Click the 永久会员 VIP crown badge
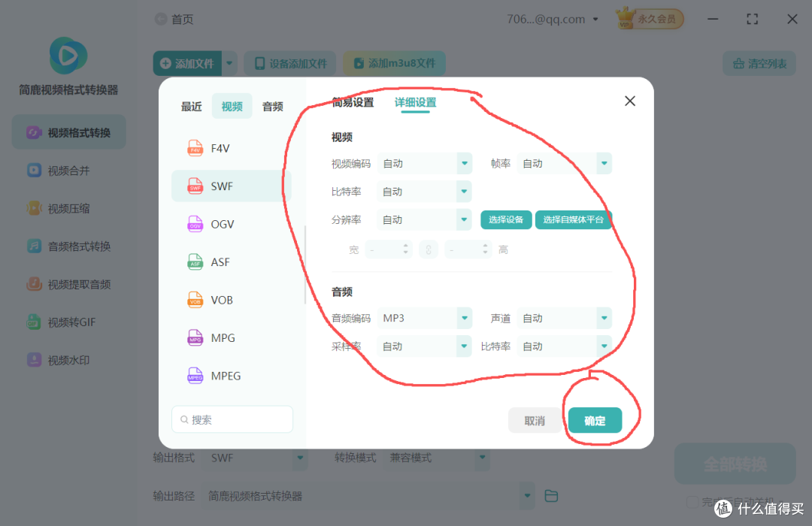This screenshot has height=526, width=812. pyautogui.click(x=650, y=19)
